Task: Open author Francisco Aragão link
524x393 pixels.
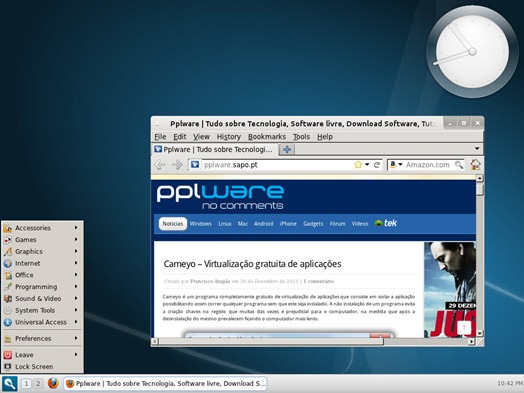Action: point(210,281)
